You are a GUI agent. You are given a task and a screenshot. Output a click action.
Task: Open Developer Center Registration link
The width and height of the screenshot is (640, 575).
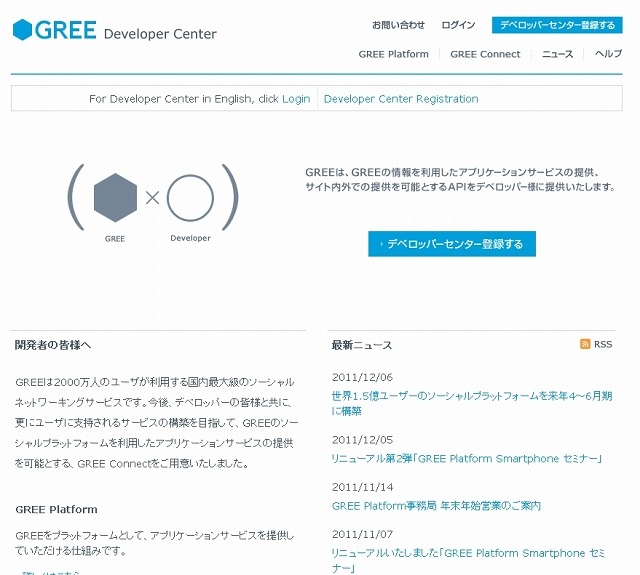coord(401,99)
